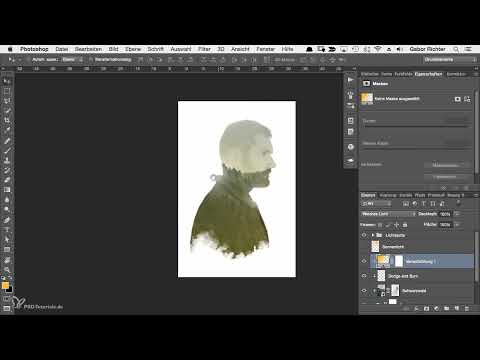Select the Gradient tool
Image resolution: width=480 pixels, height=360 pixels.
tap(7, 190)
